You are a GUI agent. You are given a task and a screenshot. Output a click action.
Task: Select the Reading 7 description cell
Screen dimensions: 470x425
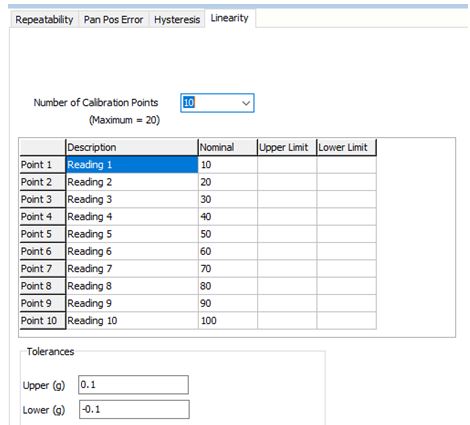(x=132, y=269)
